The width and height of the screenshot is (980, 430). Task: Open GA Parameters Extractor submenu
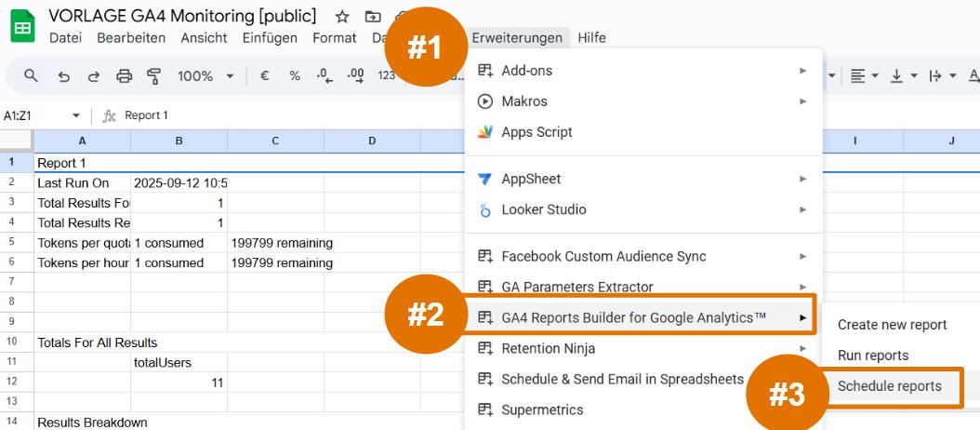[x=643, y=287]
